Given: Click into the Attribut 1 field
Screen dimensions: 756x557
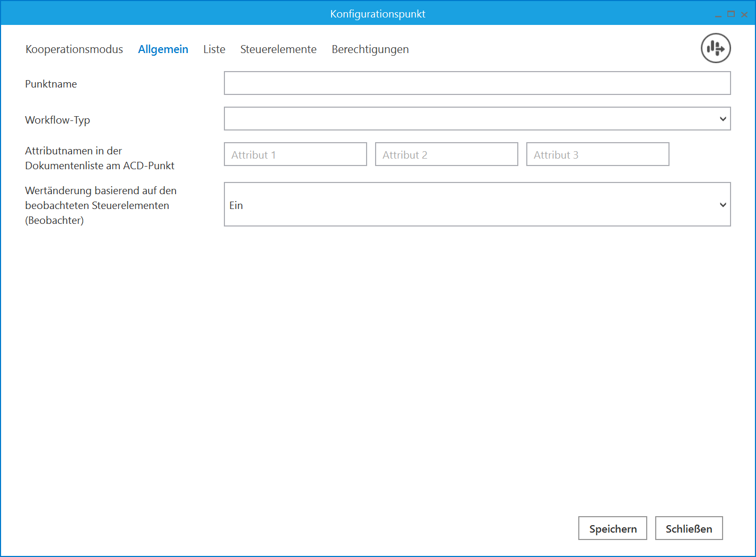Looking at the screenshot, I should [295, 154].
